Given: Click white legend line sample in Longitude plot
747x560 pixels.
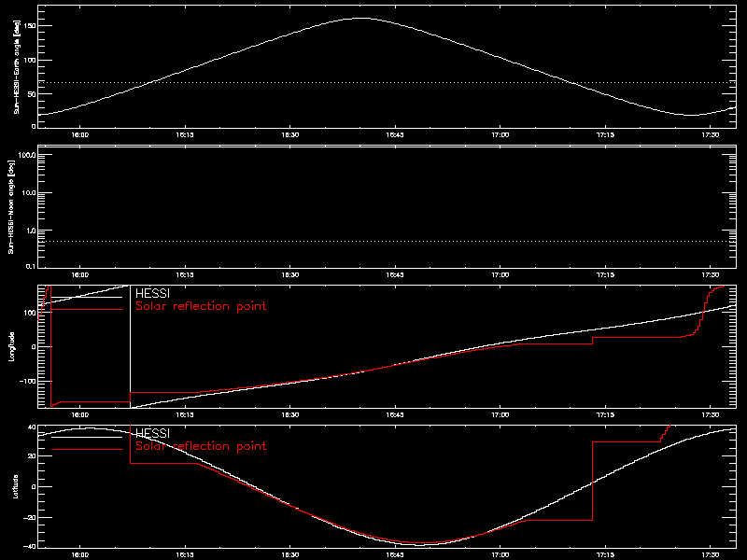Looking at the screenshot, I should coord(87,297).
